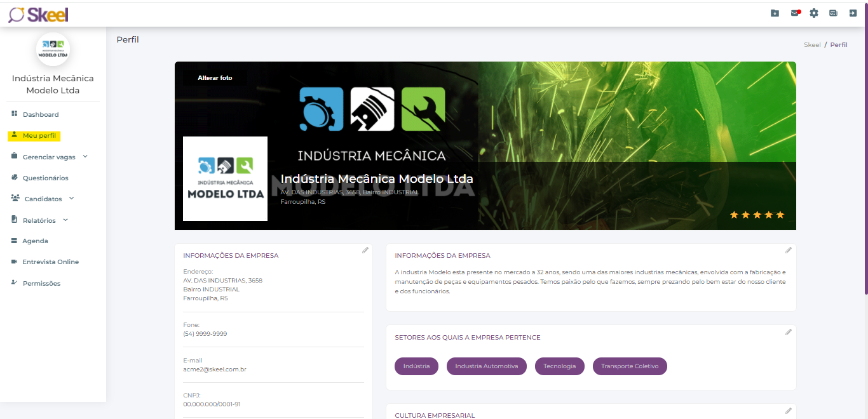The height and width of the screenshot is (419, 868).
Task: Go to Dashboard in sidebar
Action: [x=40, y=115]
